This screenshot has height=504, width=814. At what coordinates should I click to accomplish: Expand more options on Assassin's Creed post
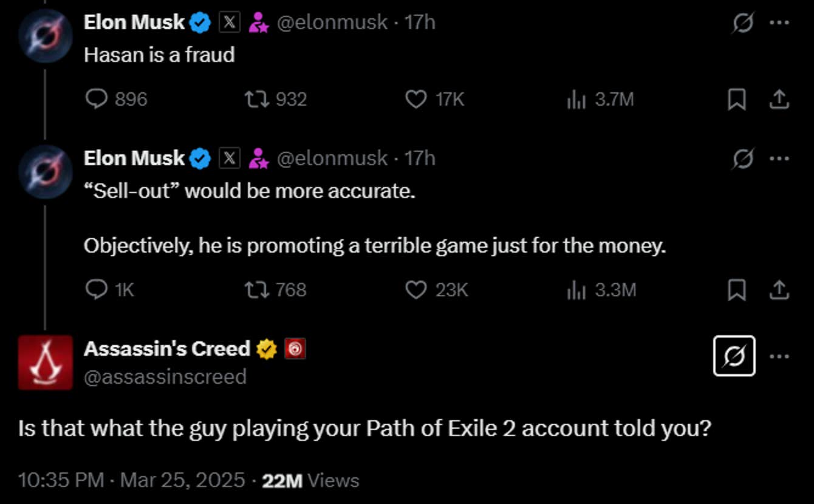pos(779,356)
